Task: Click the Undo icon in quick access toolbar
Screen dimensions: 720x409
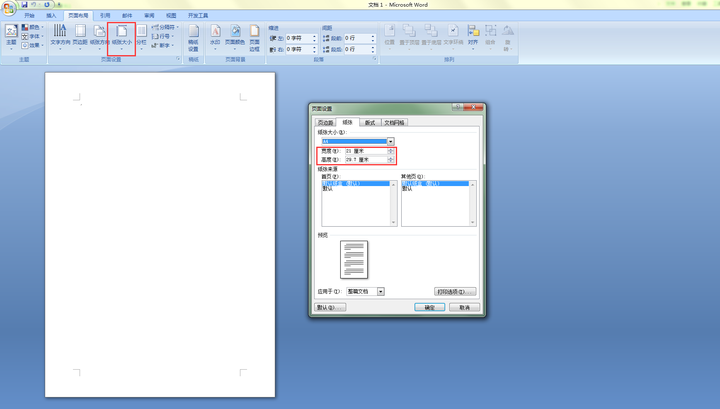Action: click(34, 5)
